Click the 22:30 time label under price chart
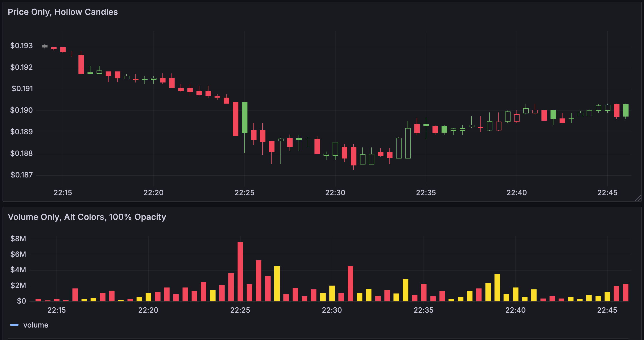Viewport: 644px width, 340px height. coord(335,193)
